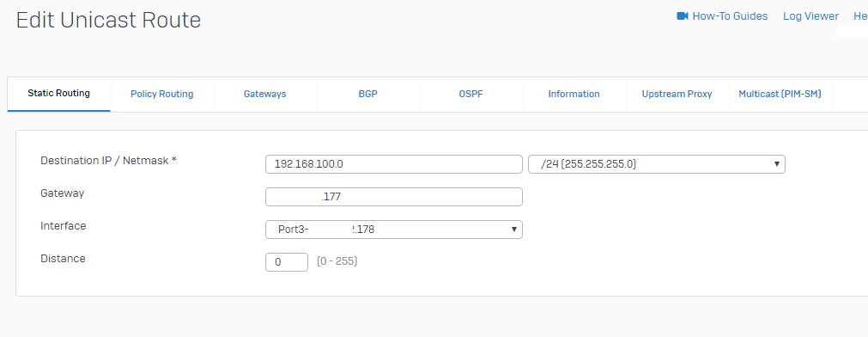Click the partially visible Help link
868x337 pixels.
coord(861,16)
